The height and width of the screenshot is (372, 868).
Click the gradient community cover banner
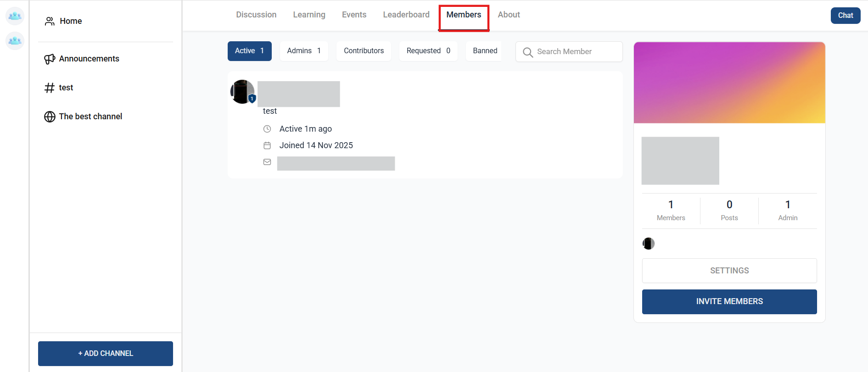[729, 83]
